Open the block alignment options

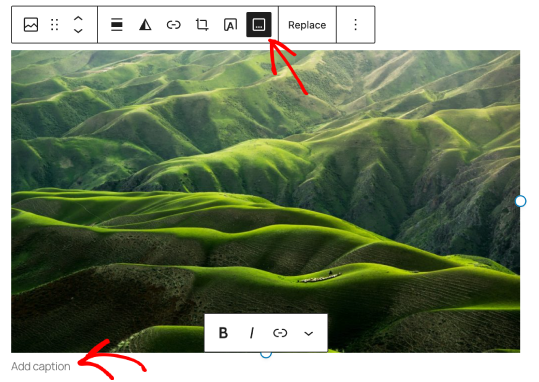(117, 25)
